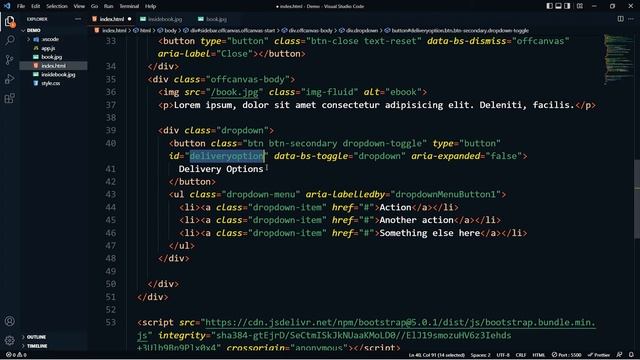Expand the TIMELINE section

37,346
